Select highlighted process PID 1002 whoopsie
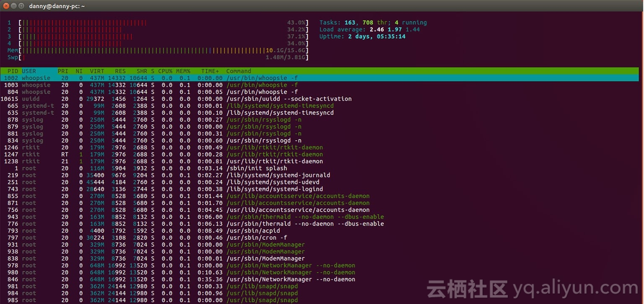644x304 pixels. pos(319,78)
